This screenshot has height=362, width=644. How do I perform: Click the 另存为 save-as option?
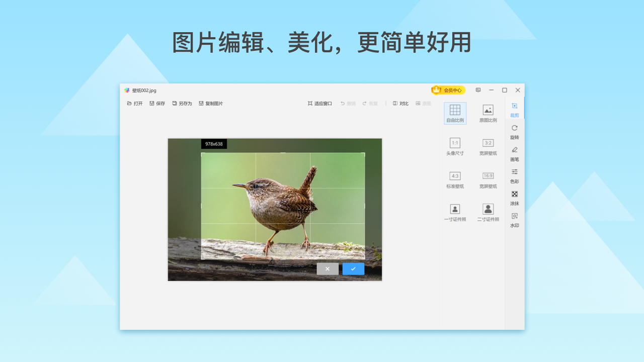[x=182, y=103]
